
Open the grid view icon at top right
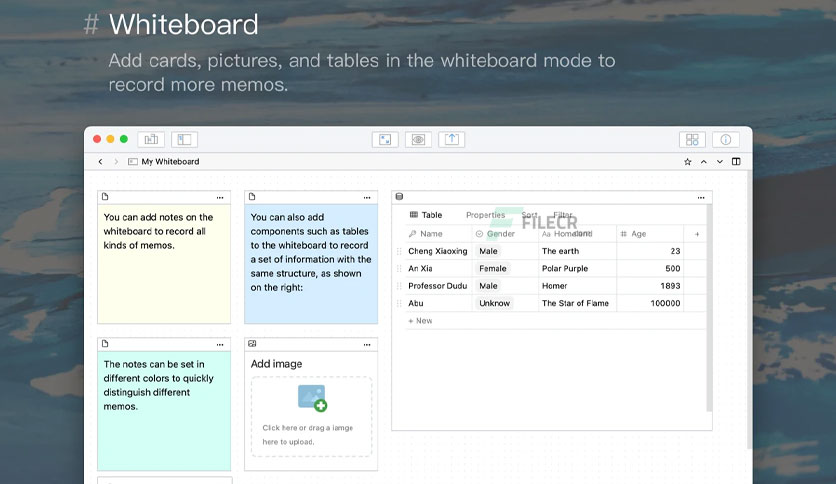pos(692,140)
